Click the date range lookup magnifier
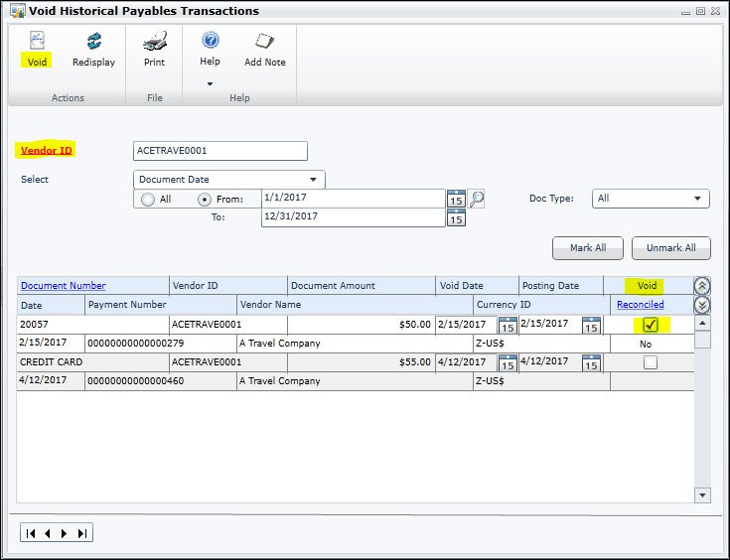 (x=477, y=199)
